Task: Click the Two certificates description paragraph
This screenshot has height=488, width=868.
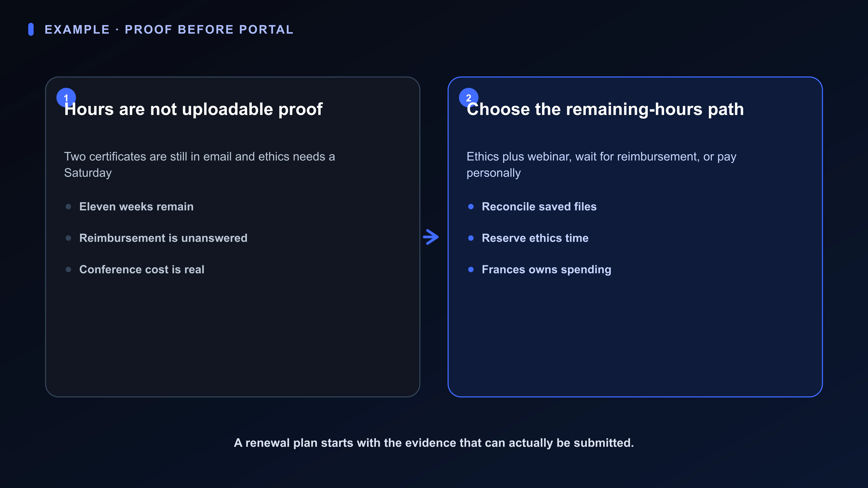Action: coord(199,165)
